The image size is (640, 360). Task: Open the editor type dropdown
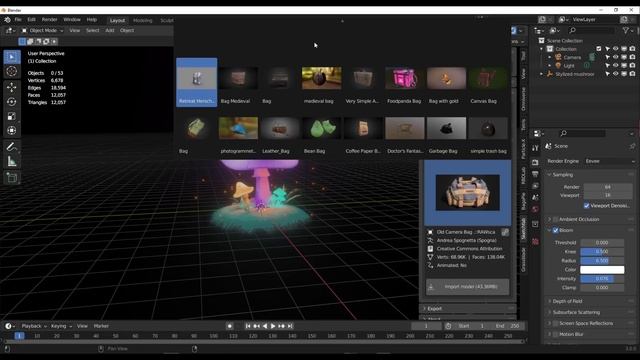coord(10,30)
